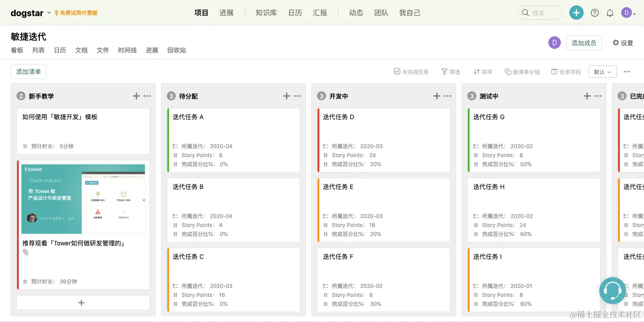Switch to the 文档 tab

(81, 50)
